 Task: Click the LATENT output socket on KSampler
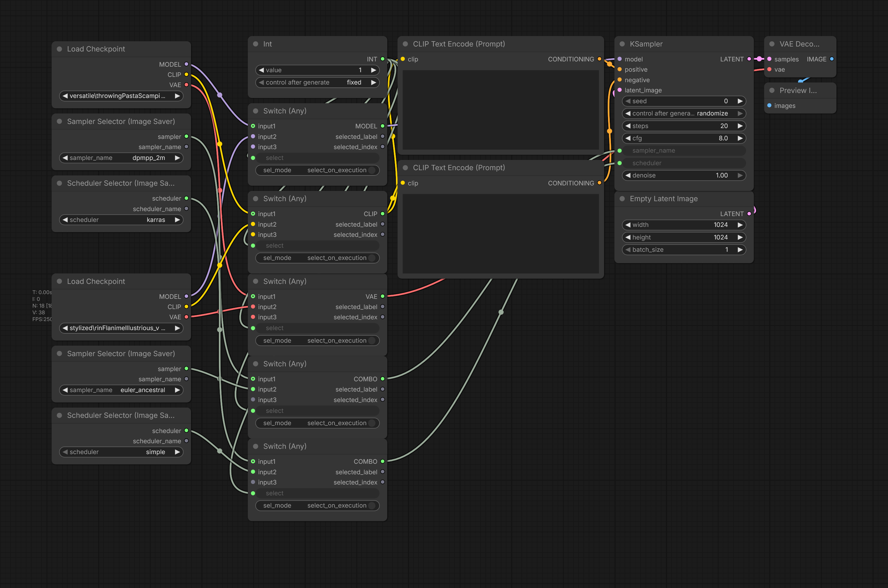(749, 59)
